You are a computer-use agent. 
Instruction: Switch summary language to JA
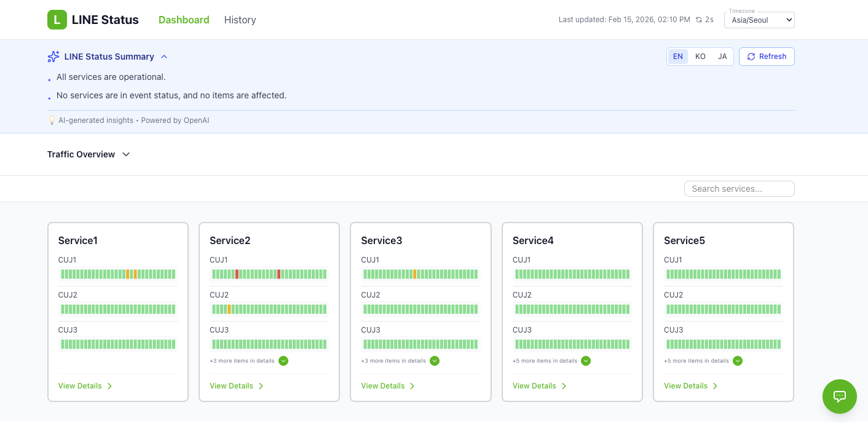click(722, 57)
